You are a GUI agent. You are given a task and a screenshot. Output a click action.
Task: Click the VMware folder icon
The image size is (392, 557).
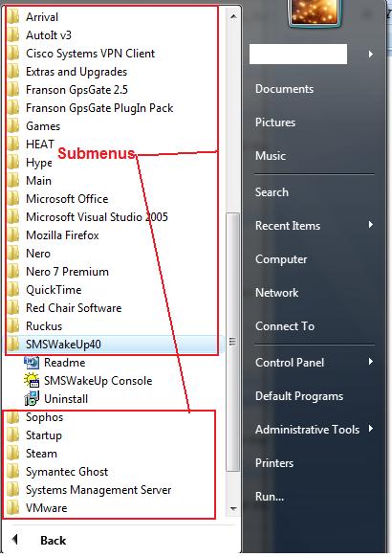[x=13, y=507]
